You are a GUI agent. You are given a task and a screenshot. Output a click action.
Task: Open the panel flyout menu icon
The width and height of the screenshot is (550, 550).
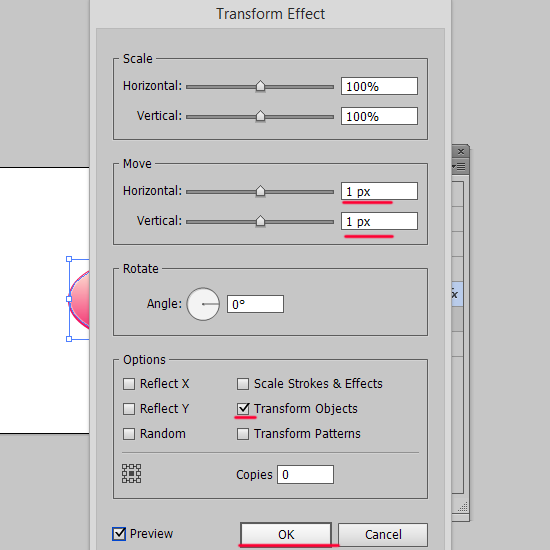click(x=459, y=166)
